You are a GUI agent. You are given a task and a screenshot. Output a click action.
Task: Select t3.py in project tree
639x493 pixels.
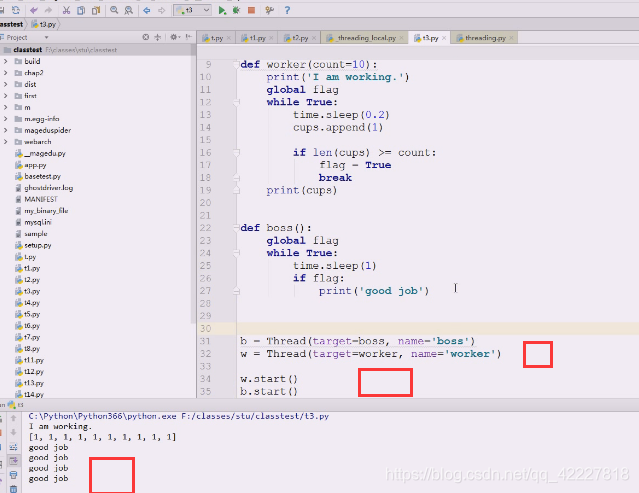click(x=32, y=291)
